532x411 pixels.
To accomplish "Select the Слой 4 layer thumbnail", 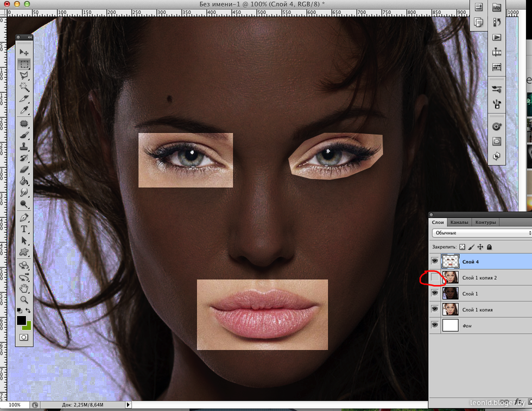I will coord(450,261).
